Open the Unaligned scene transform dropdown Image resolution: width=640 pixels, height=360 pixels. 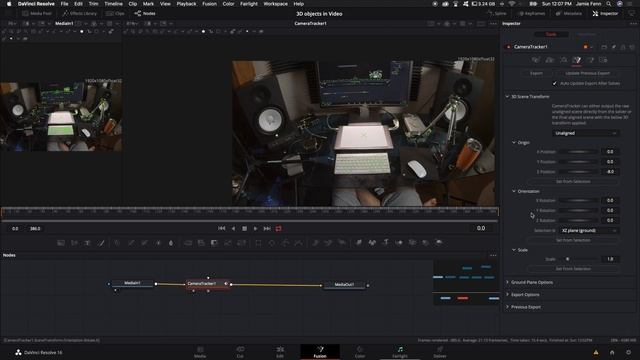[586, 133]
